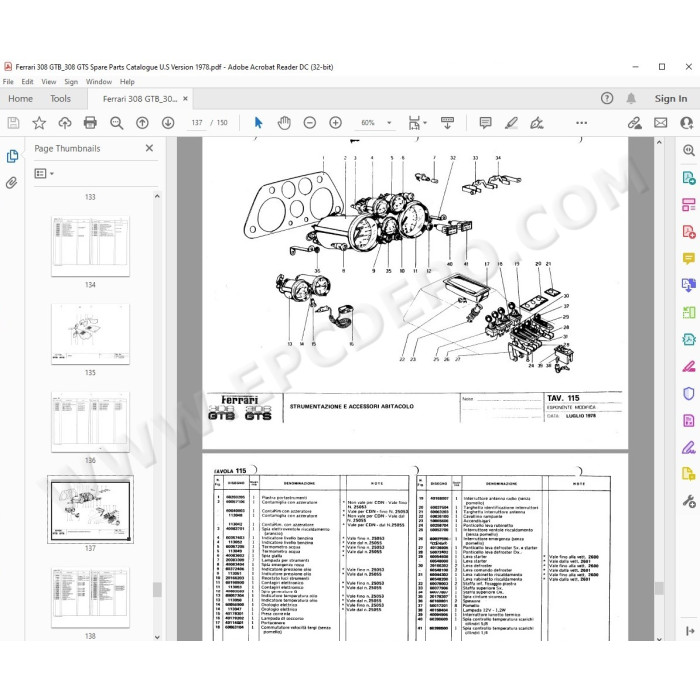
Task: Open the notifications bell
Action: coord(631,98)
